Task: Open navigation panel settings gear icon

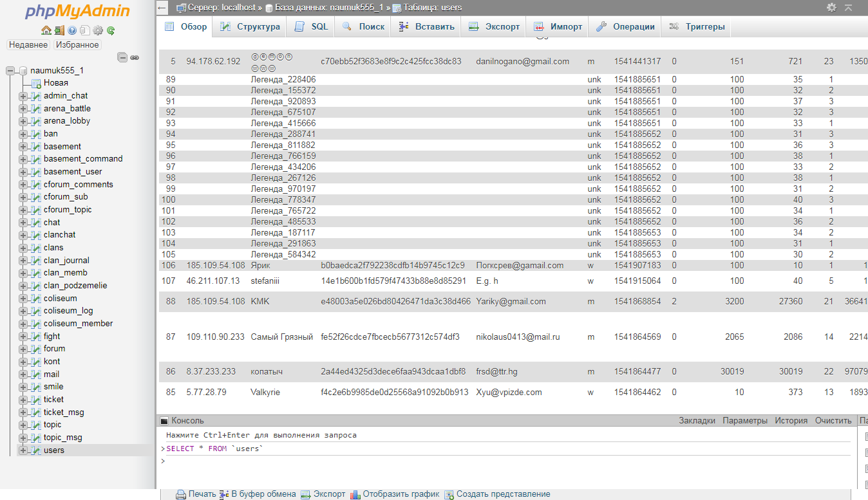Action: point(98,30)
